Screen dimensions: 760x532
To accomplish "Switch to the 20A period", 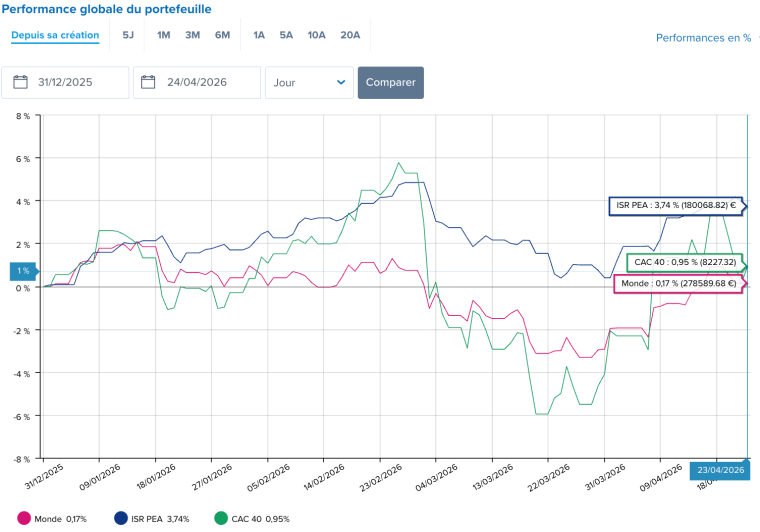I will click(x=350, y=35).
